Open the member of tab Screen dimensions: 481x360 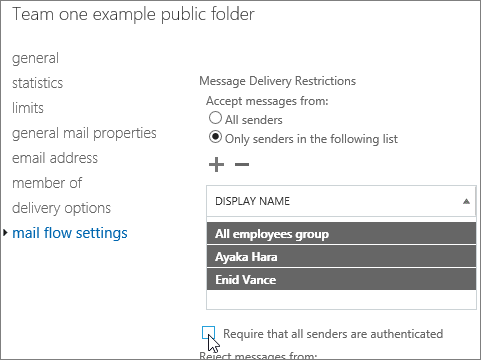coord(47,183)
